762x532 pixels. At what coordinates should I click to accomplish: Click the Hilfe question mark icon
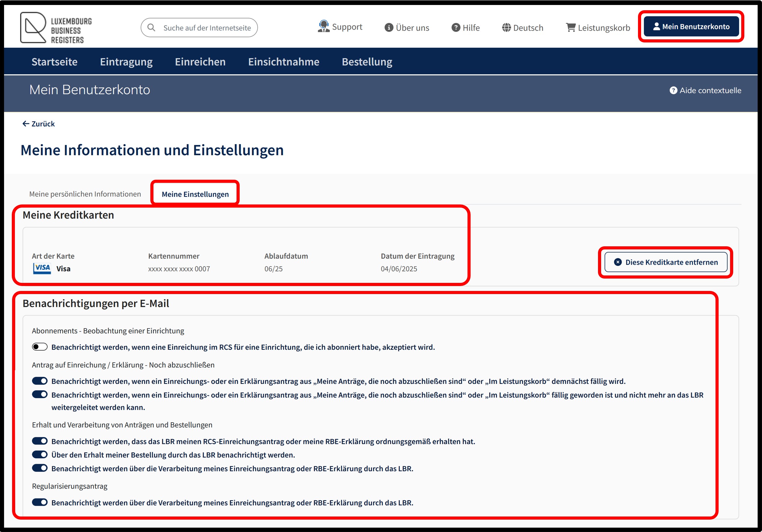[x=456, y=28]
